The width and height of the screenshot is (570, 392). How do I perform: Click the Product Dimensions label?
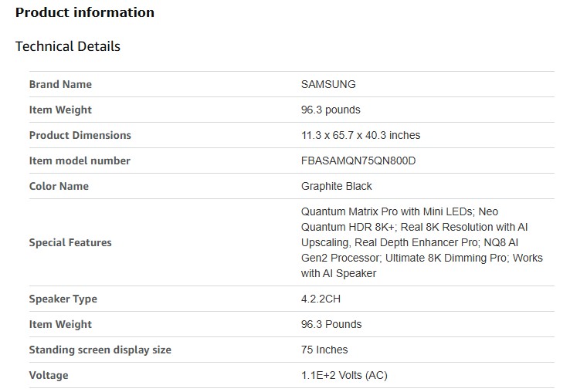[x=80, y=135]
